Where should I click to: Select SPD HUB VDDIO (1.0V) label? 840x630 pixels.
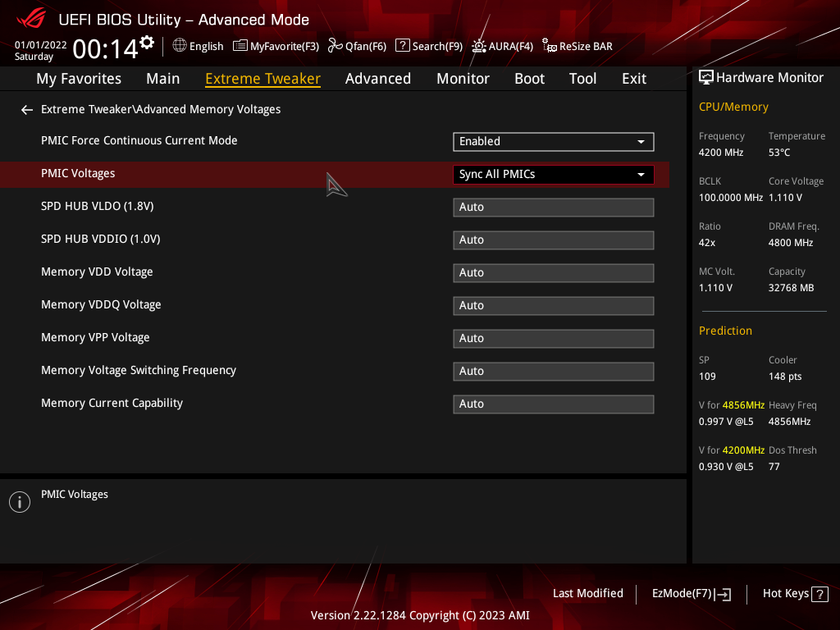coord(101,239)
